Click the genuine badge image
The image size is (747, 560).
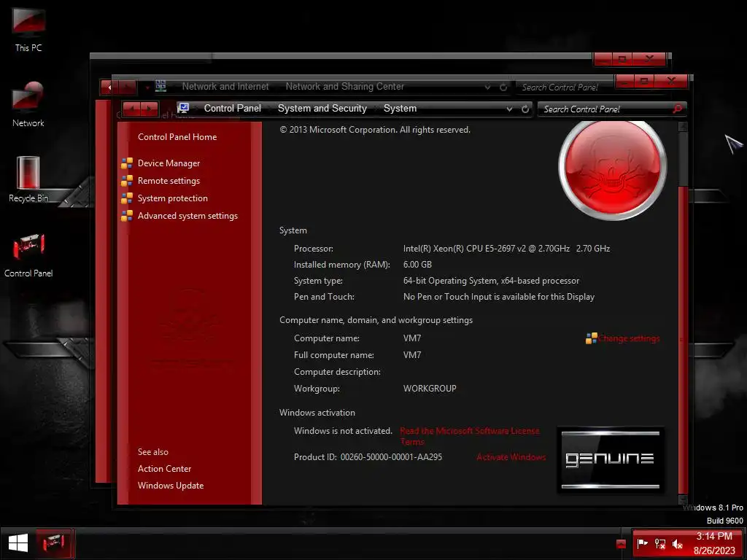point(611,460)
